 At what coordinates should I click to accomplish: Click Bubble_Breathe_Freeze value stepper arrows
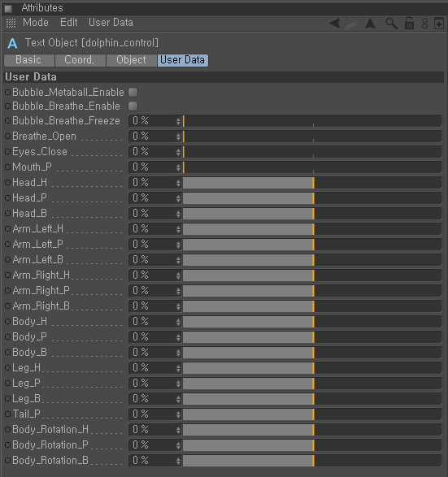pos(178,121)
